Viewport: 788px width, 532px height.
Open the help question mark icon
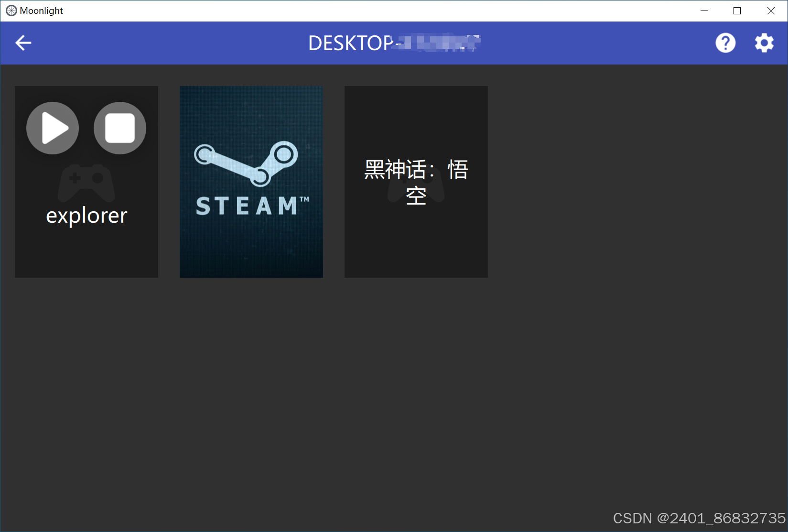coord(725,43)
